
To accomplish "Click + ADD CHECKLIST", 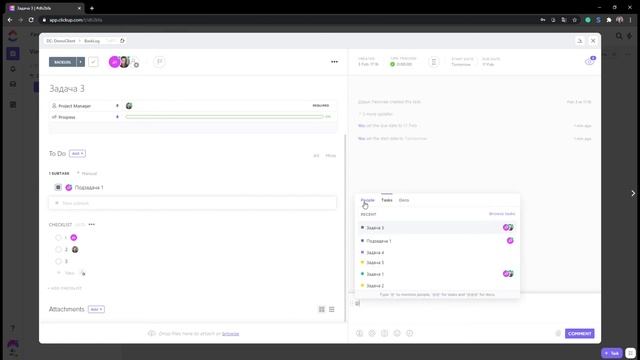I will coord(65,288).
